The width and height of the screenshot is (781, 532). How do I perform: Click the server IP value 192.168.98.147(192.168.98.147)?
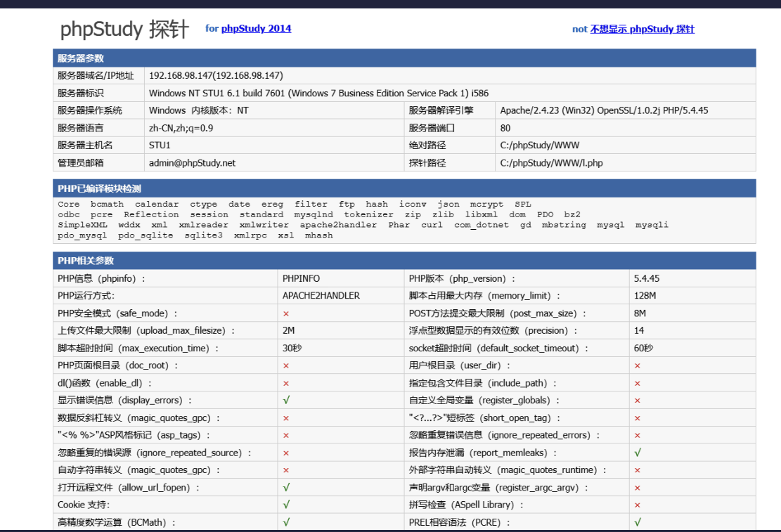click(x=216, y=76)
